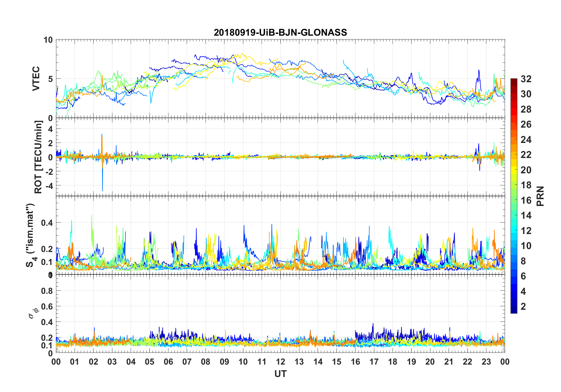Click sigma-phi axis tick label "0.2"
This screenshot has height=392, width=561.
tap(47, 337)
